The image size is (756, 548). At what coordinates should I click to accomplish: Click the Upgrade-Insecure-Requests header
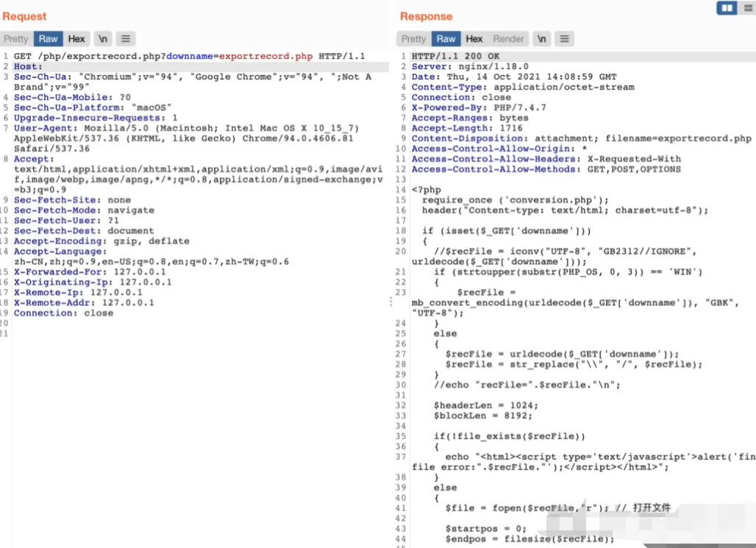[x=96, y=118]
